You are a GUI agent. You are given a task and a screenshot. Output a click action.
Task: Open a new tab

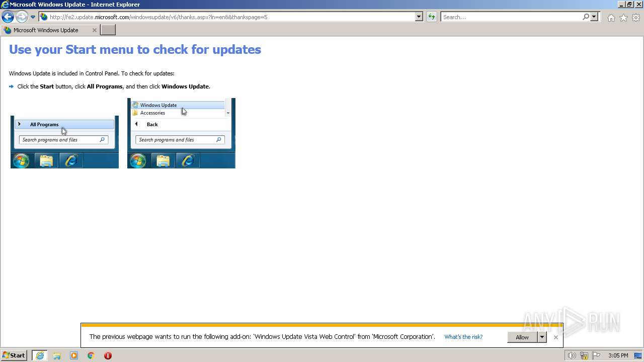click(108, 30)
